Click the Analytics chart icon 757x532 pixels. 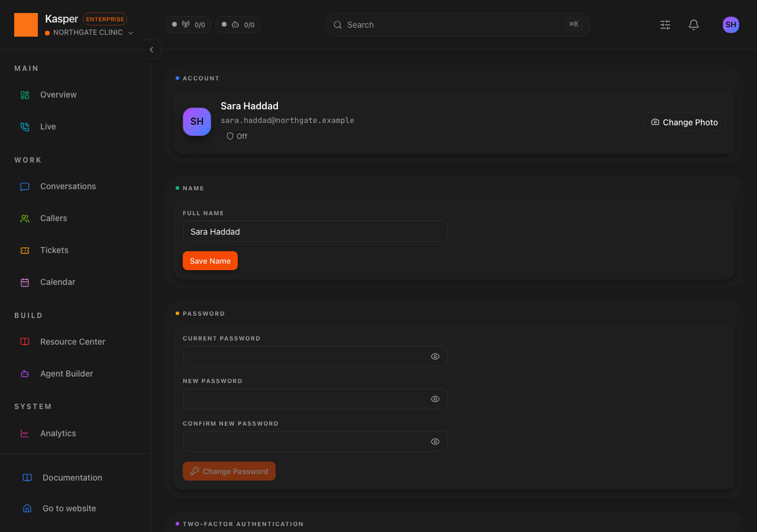point(25,433)
